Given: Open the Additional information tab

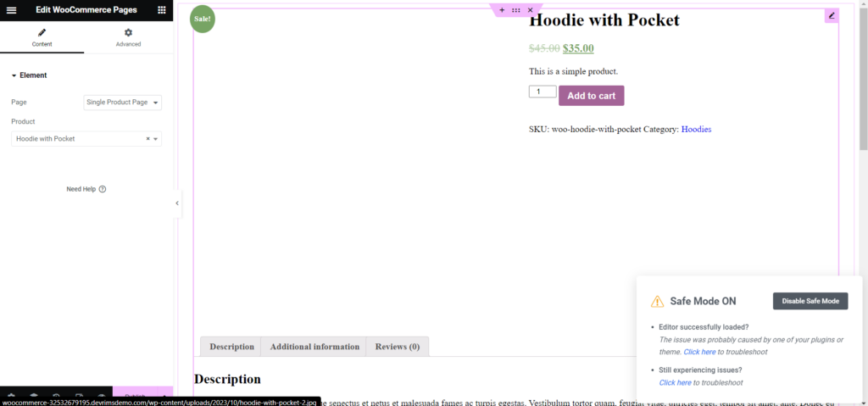Looking at the screenshot, I should [x=314, y=347].
